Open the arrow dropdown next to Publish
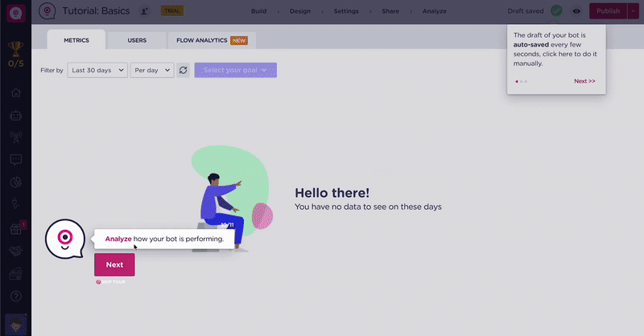 632,11
